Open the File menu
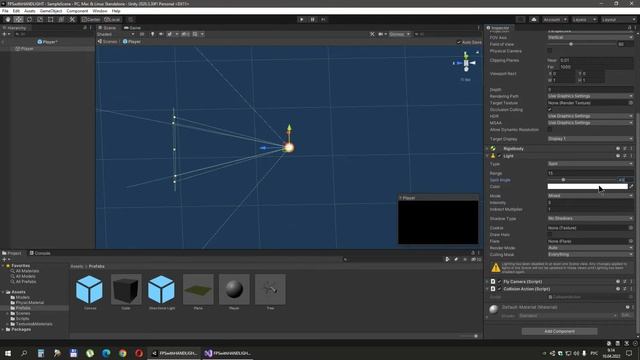 tap(5, 11)
